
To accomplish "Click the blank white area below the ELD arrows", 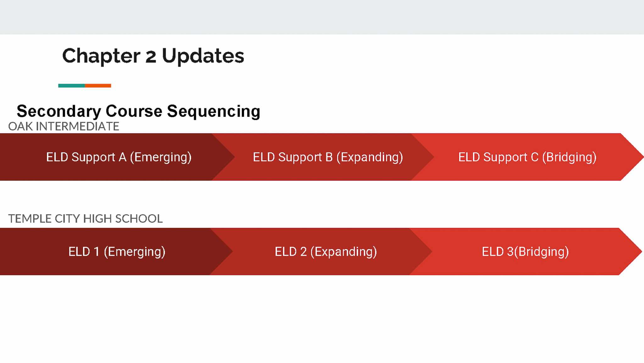I will point(322,318).
